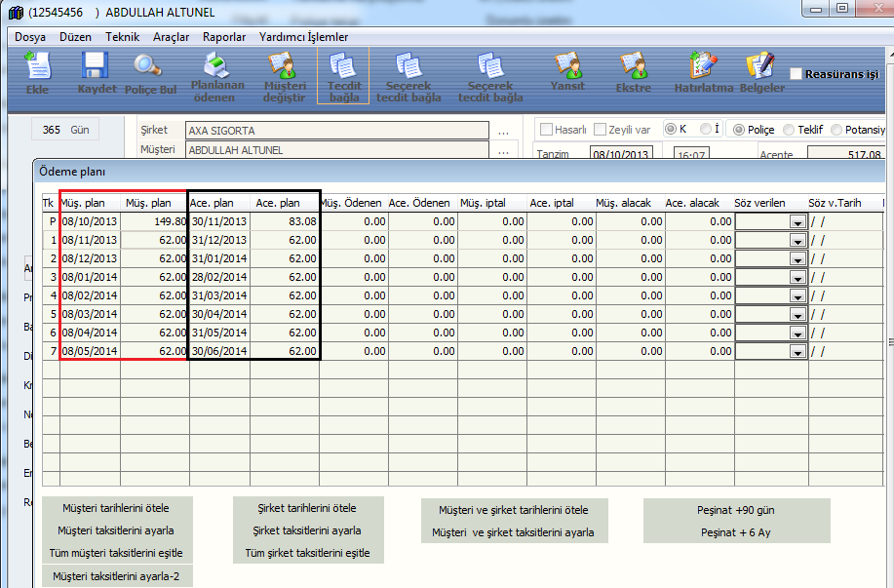894x588 pixels.
Task: Open the Ekstre toolbar icon
Action: 633,71
